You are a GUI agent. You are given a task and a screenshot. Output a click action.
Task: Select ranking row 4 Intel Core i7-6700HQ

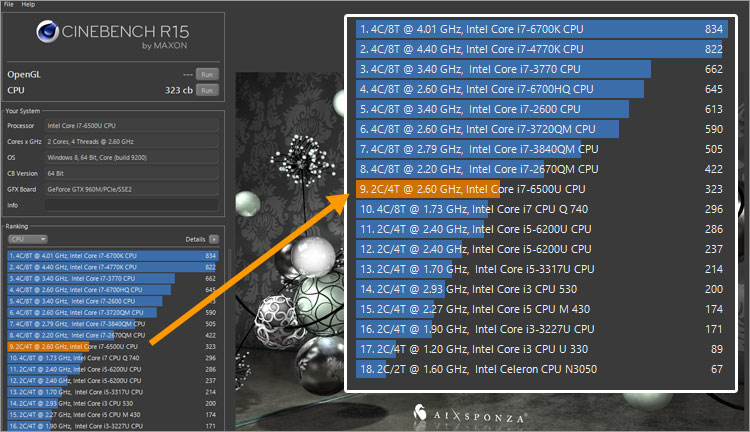pos(113,290)
